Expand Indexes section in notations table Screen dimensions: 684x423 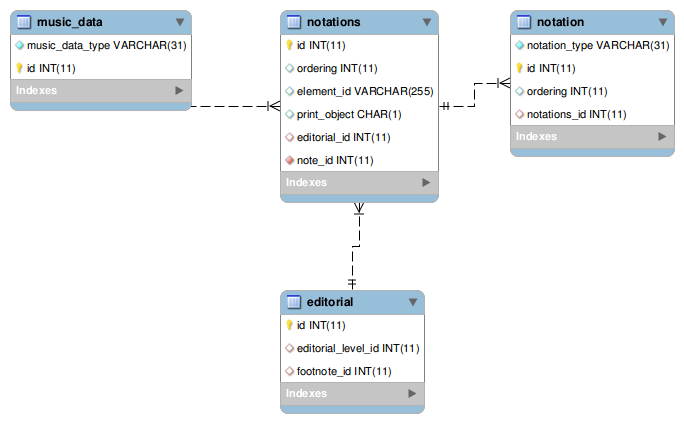[x=426, y=183]
